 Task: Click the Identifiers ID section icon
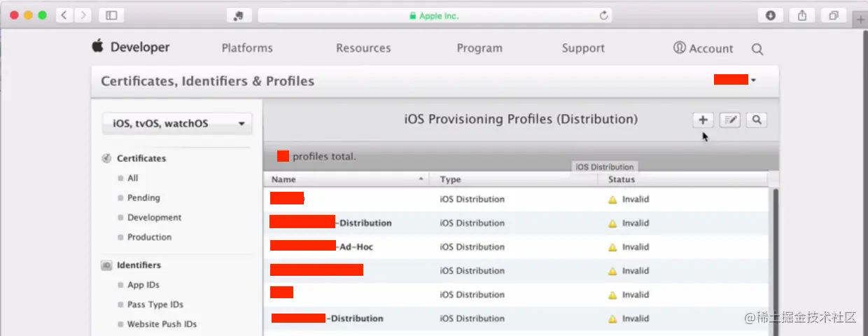(106, 265)
